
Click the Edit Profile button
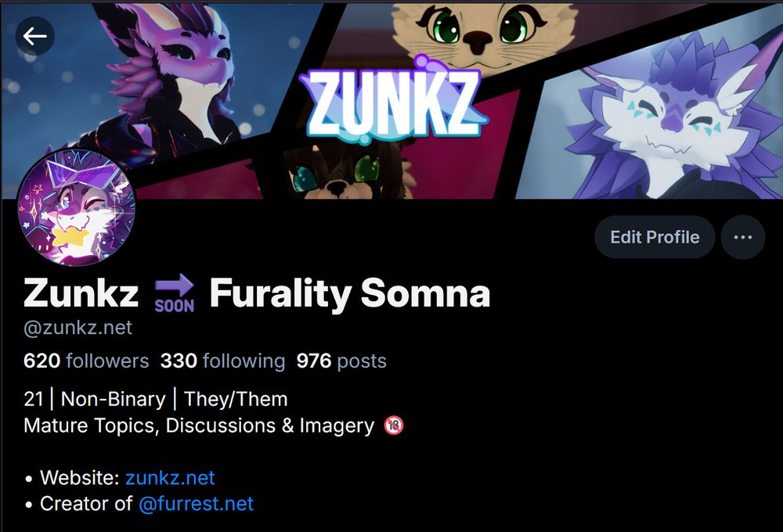click(x=655, y=237)
